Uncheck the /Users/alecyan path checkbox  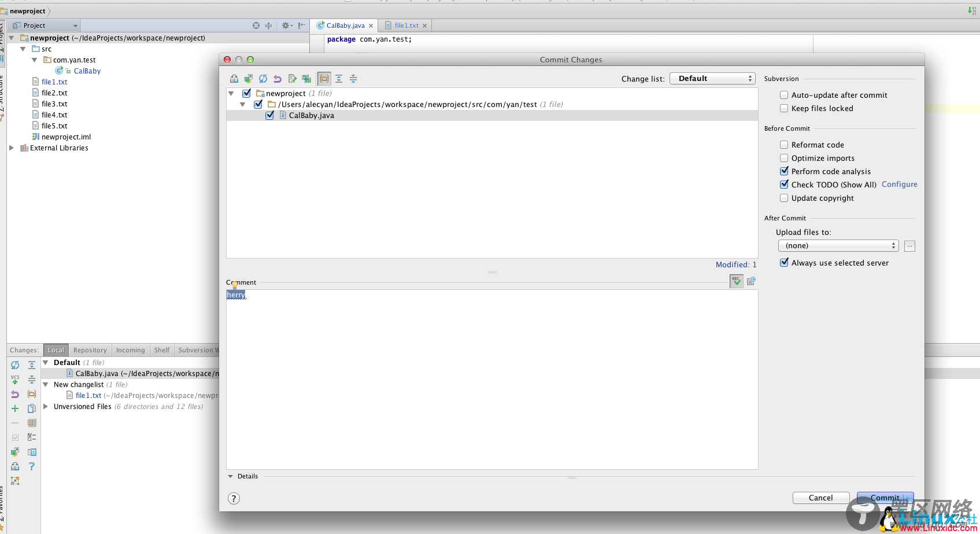tap(258, 104)
